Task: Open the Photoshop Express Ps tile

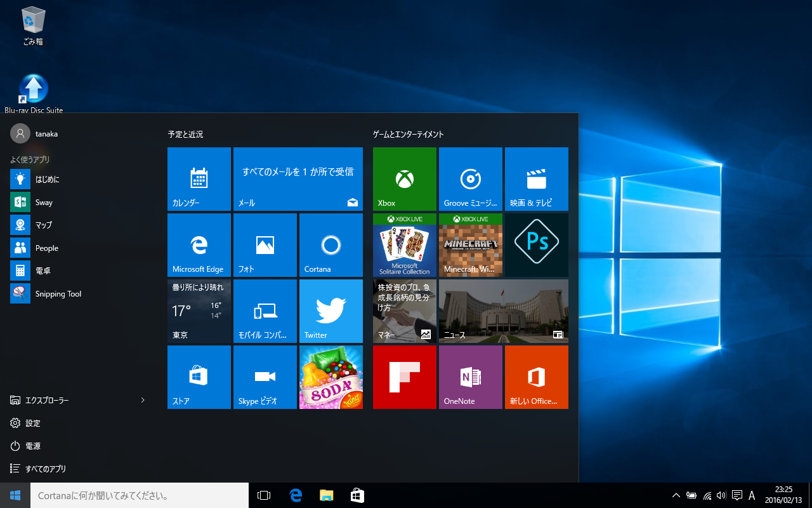Action: (537, 245)
